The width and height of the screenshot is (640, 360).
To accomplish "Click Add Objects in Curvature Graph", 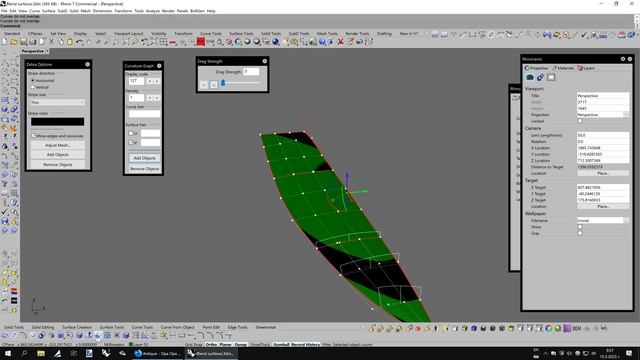I will (x=144, y=158).
